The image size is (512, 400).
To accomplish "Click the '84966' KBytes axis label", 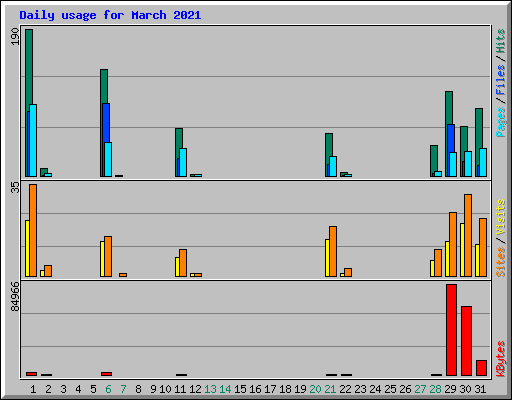I will click(x=15, y=297).
